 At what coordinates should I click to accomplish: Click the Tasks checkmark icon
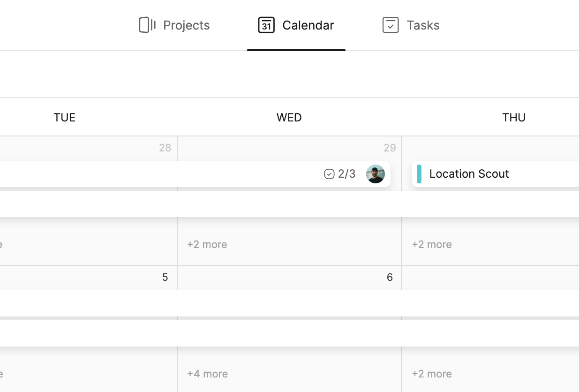[390, 25]
